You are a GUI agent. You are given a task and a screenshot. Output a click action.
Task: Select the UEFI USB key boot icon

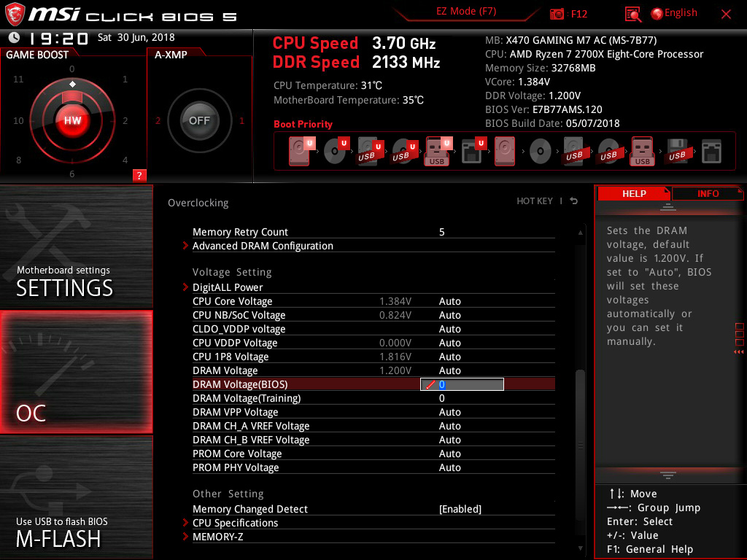pos(438,151)
